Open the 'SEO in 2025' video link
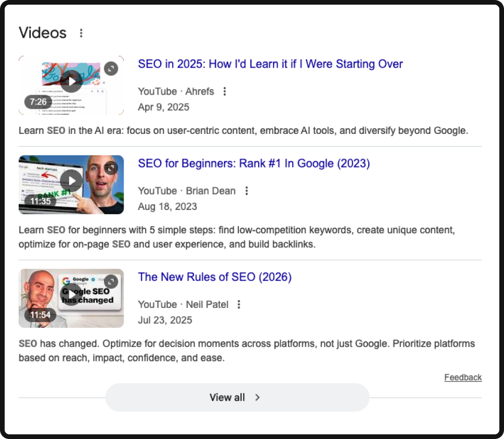504x439 pixels. pos(270,64)
